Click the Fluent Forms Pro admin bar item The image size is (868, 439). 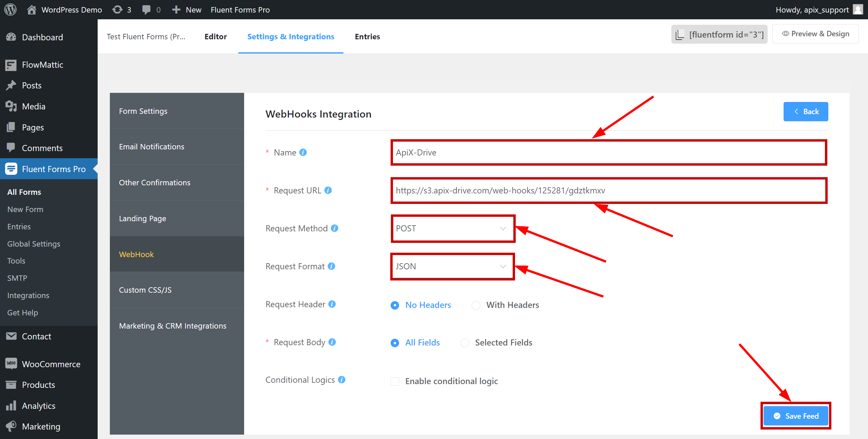click(x=240, y=10)
